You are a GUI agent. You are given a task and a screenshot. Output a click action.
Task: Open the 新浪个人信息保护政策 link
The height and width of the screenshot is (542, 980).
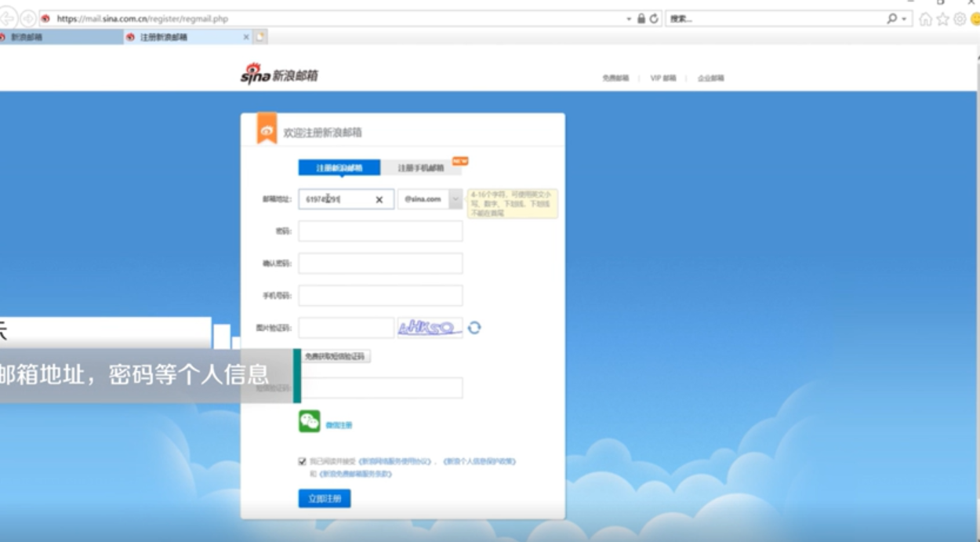480,461
